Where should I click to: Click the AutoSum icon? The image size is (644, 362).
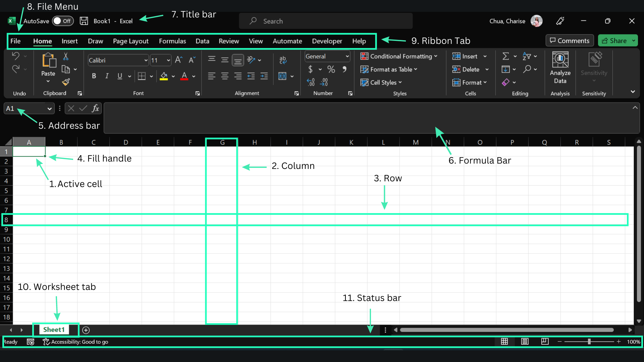(x=506, y=56)
